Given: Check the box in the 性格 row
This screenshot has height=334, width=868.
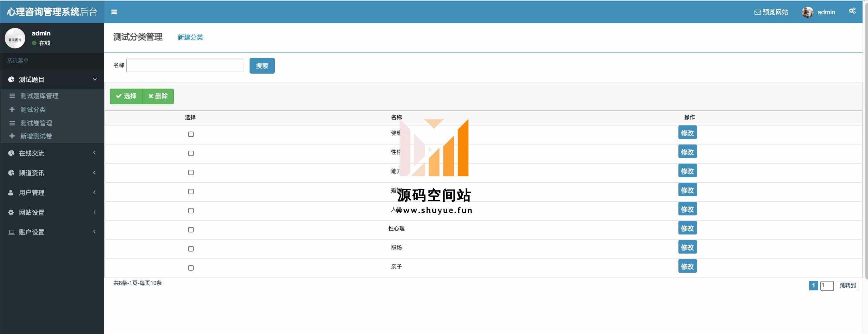Looking at the screenshot, I should click(x=191, y=153).
